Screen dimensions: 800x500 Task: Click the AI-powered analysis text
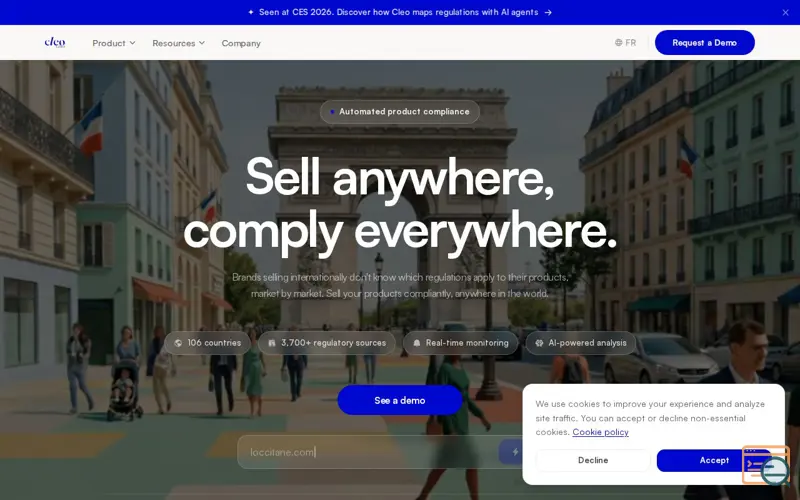[587, 343]
